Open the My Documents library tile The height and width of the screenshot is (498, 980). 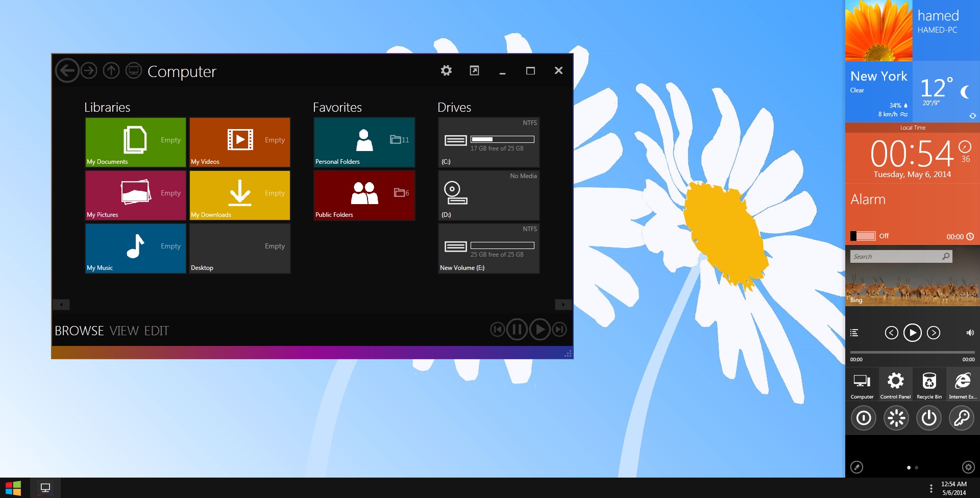pos(135,142)
